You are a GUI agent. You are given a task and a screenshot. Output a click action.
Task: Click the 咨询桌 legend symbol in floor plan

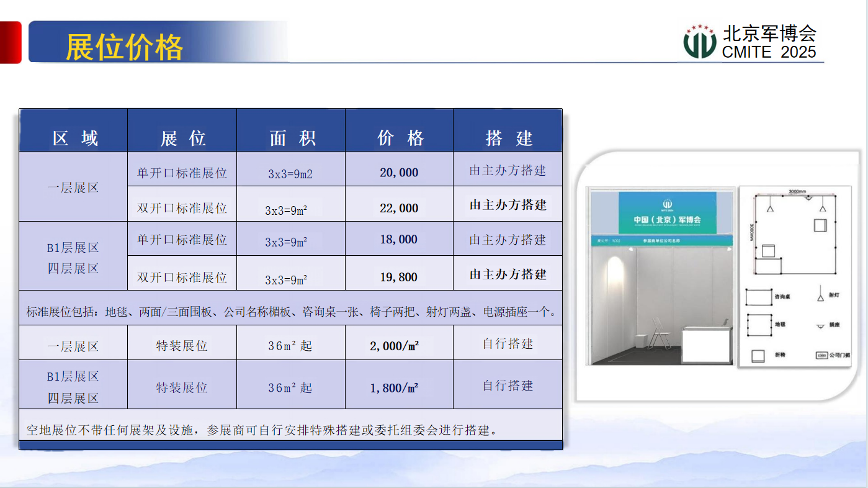click(x=759, y=296)
